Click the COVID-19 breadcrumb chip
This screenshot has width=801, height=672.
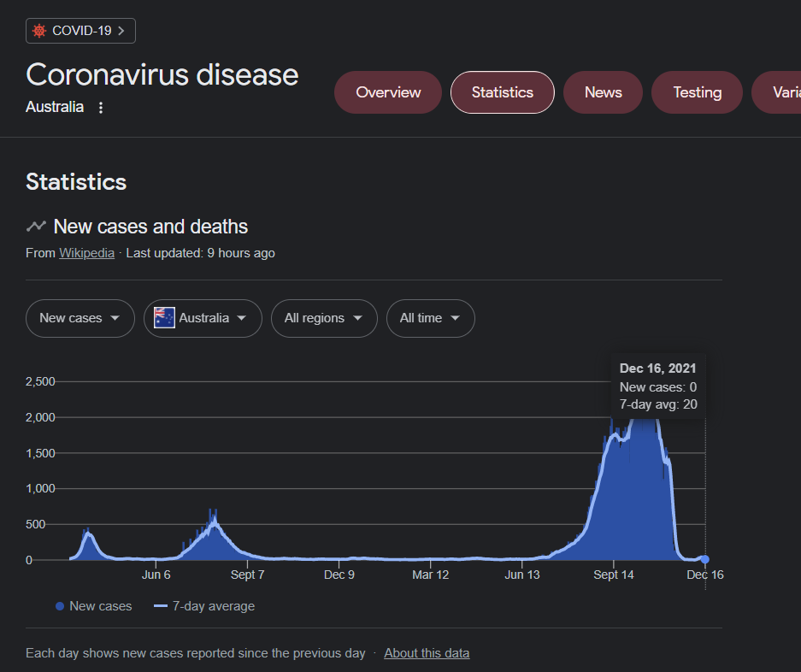81,31
